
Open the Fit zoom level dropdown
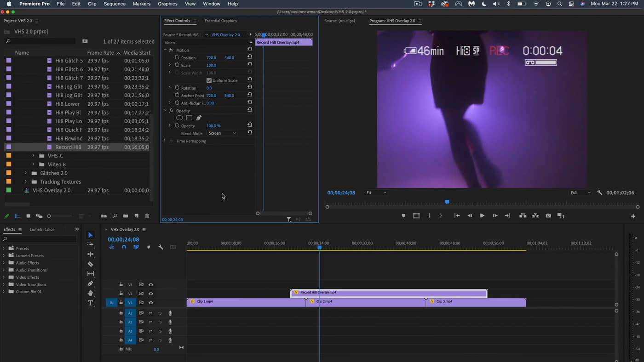point(376,192)
